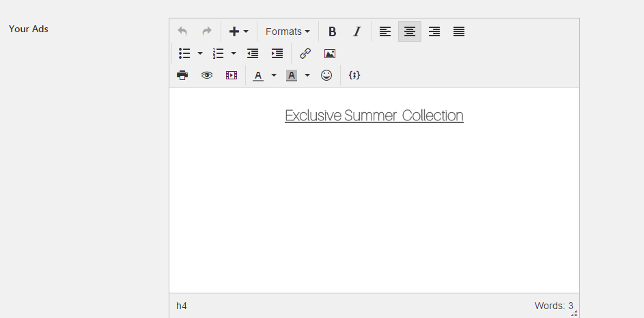The image size is (644, 318).
Task: Open text color picker arrow
Action: click(x=274, y=75)
